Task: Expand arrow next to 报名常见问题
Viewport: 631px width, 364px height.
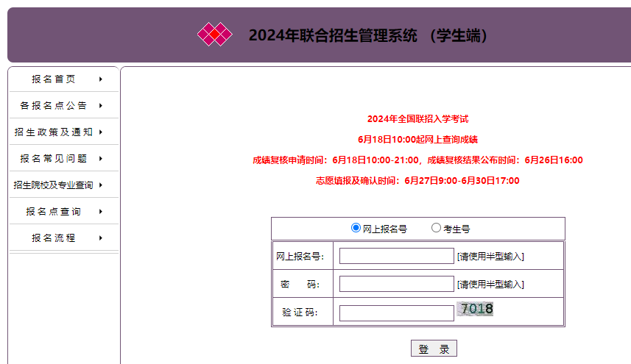Action: (100, 159)
